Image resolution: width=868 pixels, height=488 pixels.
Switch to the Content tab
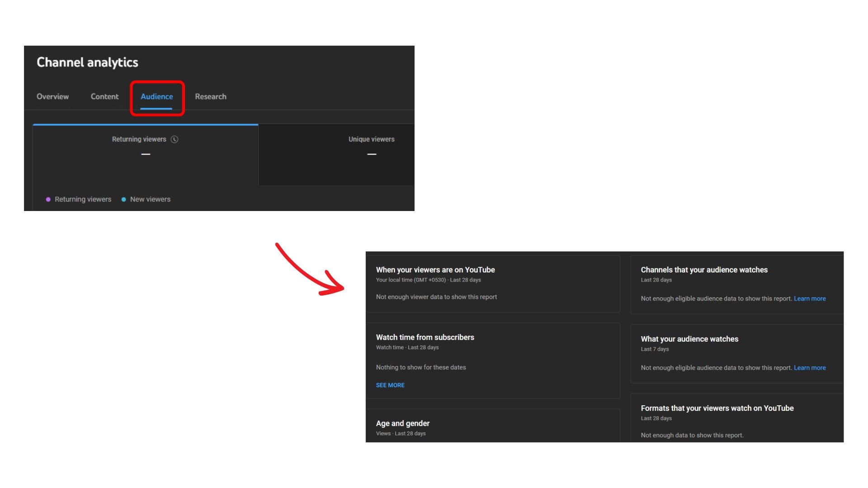(x=104, y=96)
